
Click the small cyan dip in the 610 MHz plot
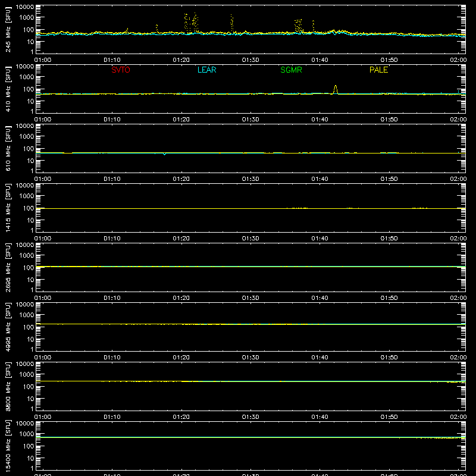click(165, 154)
